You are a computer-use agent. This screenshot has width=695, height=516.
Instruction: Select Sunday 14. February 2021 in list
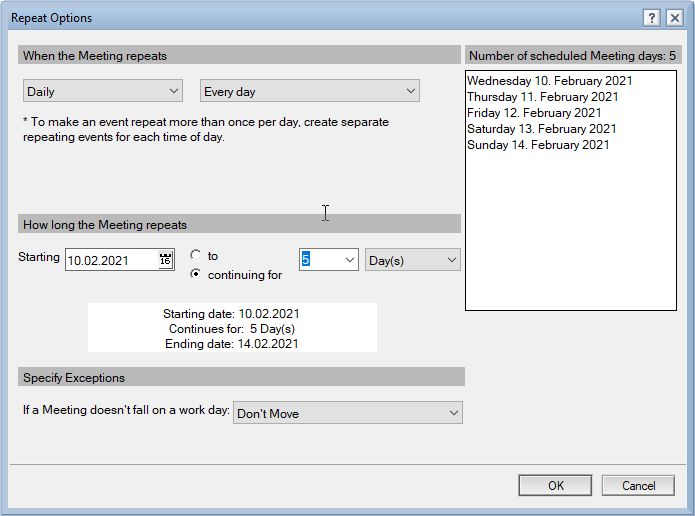pos(538,145)
